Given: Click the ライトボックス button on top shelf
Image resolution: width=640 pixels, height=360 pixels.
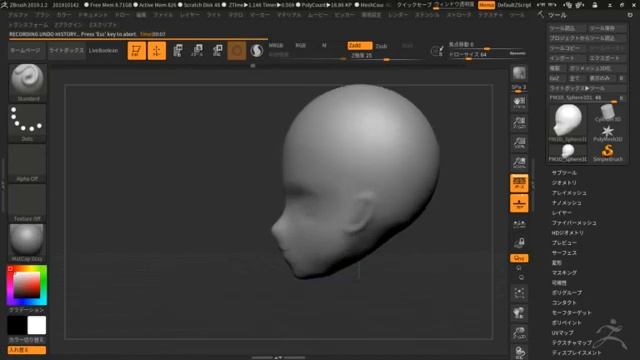Looking at the screenshot, I should 67,51.
